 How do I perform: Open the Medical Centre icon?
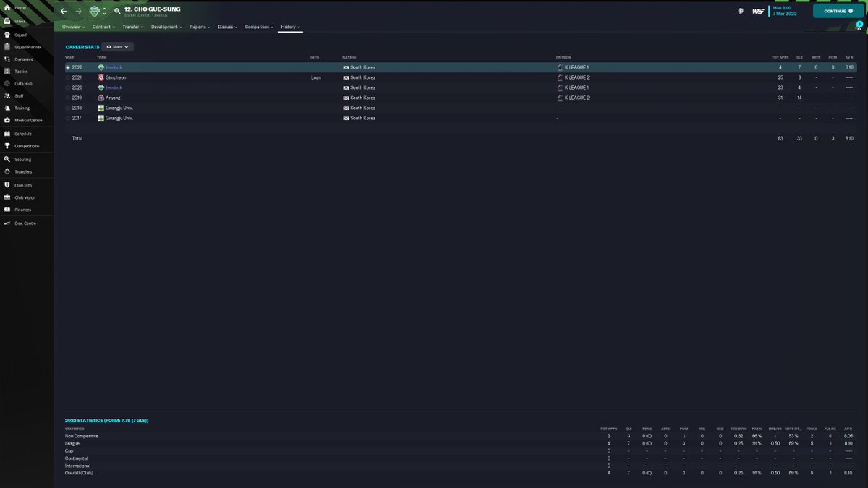(7, 120)
